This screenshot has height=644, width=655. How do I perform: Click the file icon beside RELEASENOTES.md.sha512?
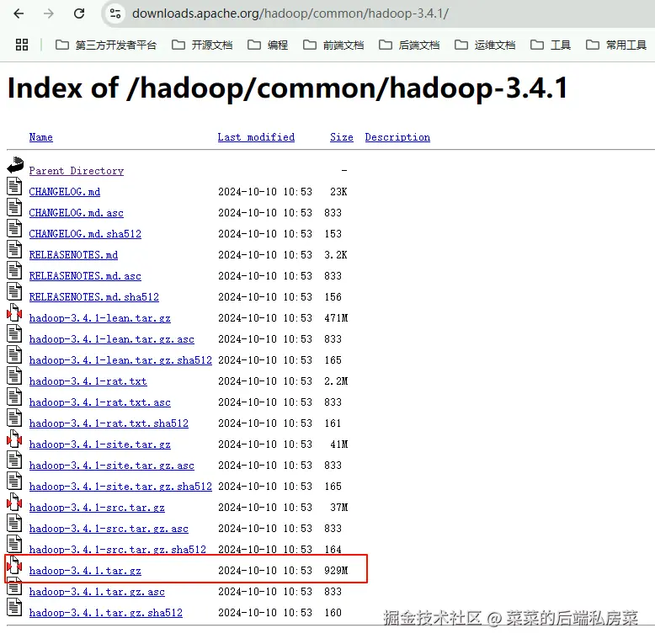point(14,291)
